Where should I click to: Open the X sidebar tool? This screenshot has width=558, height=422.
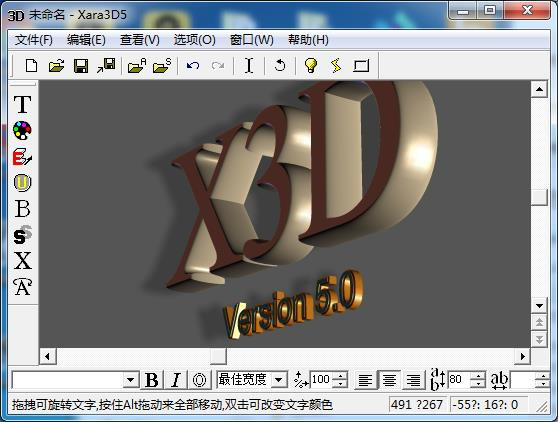pos(22,261)
